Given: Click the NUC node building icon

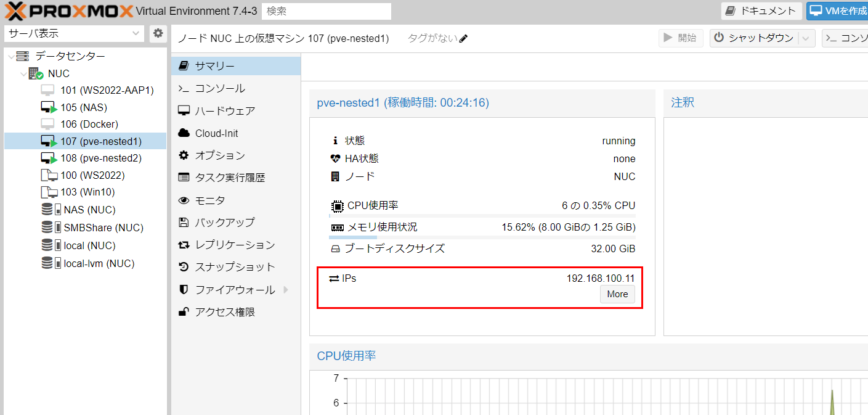Looking at the screenshot, I should tap(36, 73).
